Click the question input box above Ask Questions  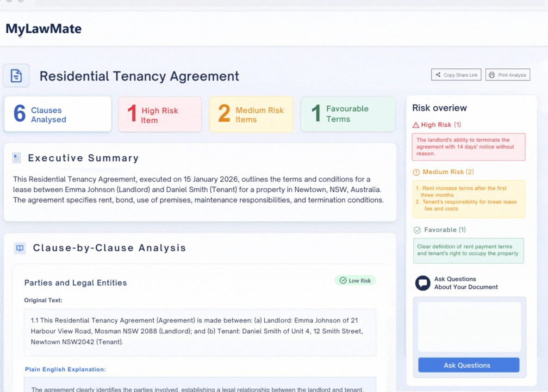click(x=469, y=327)
